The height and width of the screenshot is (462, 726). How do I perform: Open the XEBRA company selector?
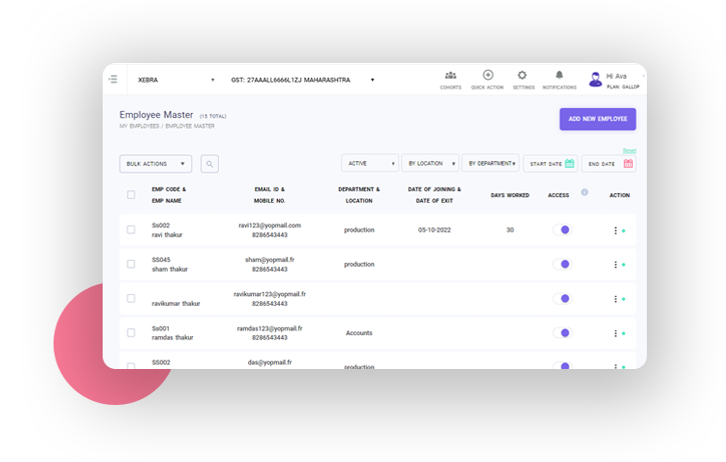click(175, 80)
